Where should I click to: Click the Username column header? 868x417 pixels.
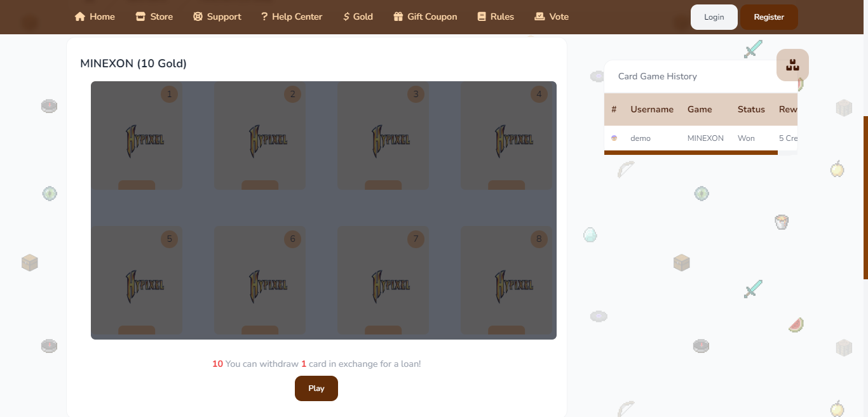pyautogui.click(x=652, y=109)
